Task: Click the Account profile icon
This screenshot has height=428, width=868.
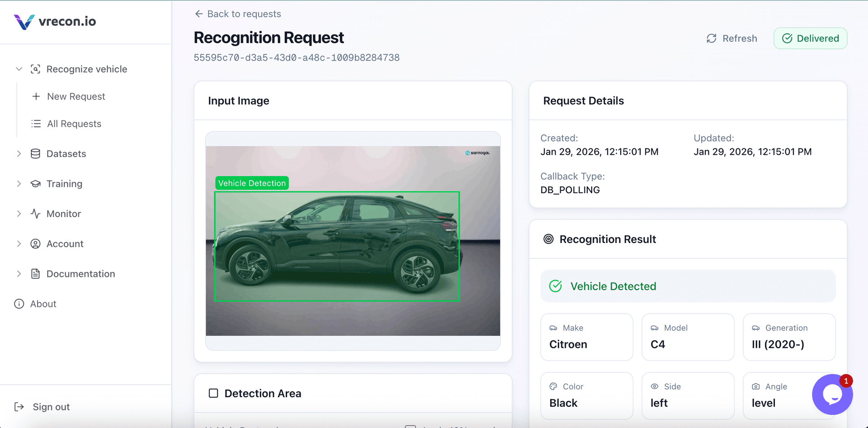Action: tap(36, 243)
